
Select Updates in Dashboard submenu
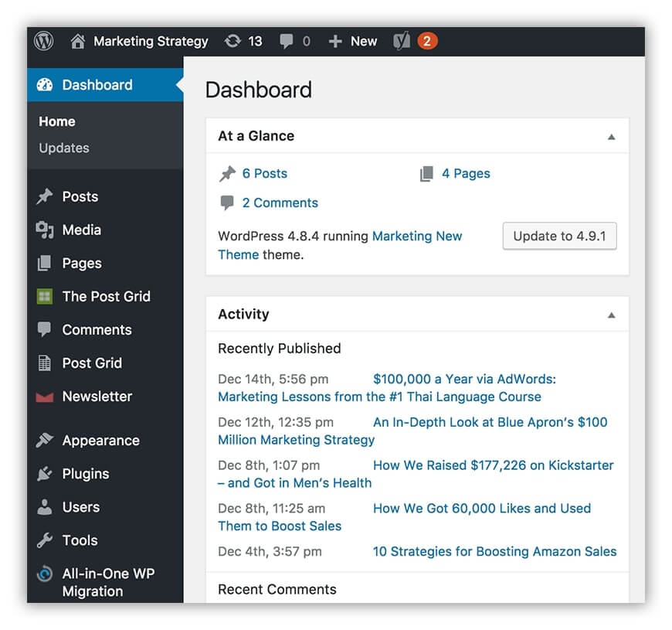click(64, 148)
